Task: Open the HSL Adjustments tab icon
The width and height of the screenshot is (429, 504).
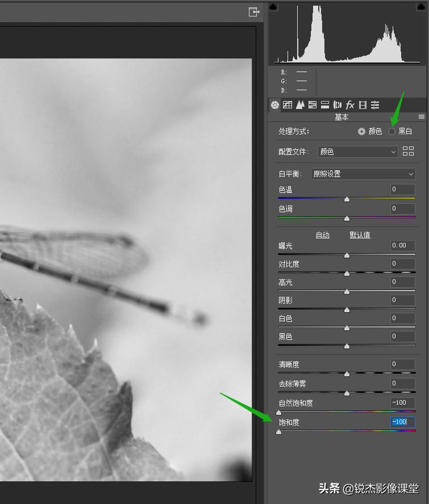Action: [x=313, y=105]
